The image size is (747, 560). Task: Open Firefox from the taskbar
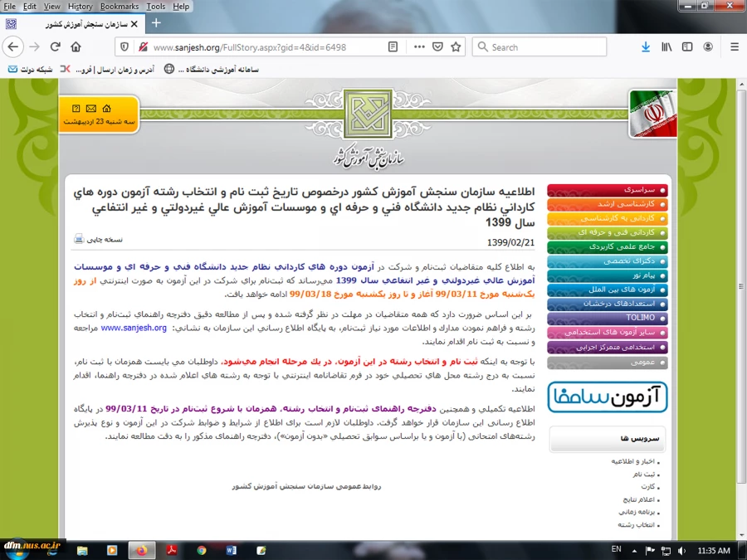click(142, 551)
